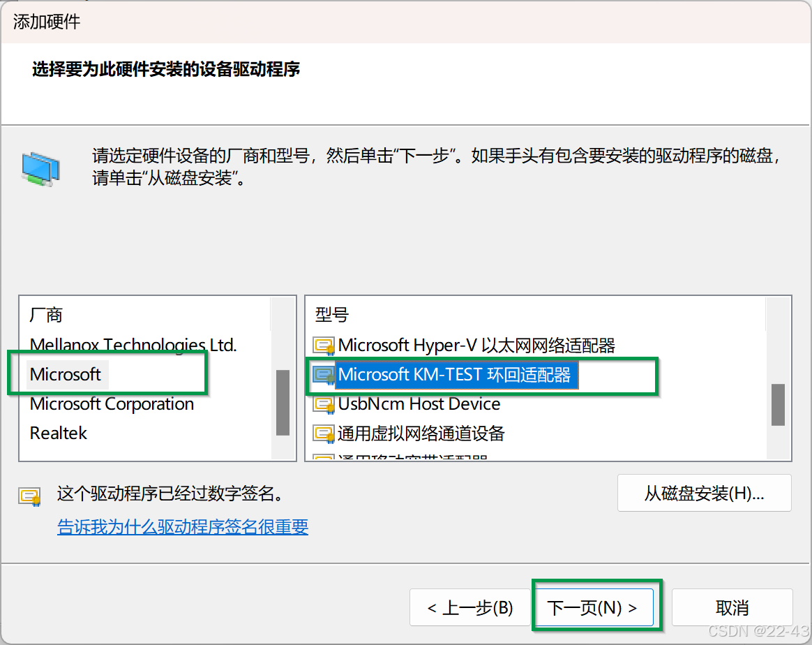Select Mellanox Technologies Ltd. manufacturer
This screenshot has width=812, height=645.
click(x=133, y=345)
